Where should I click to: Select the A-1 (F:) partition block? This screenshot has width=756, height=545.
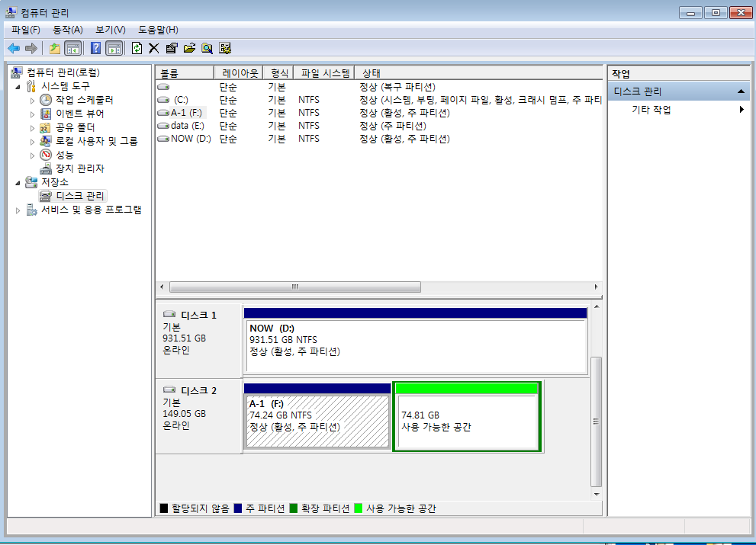317,416
